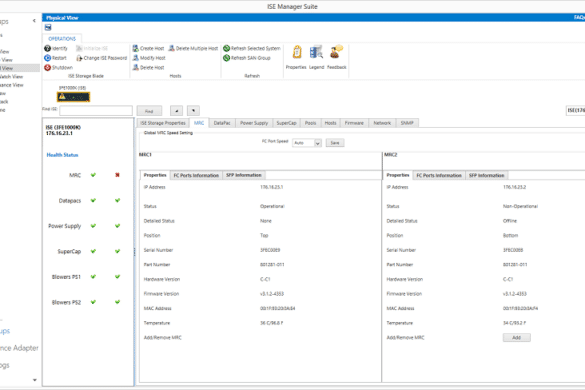This screenshot has width=585, height=390.
Task: Open the Power Supply tab
Action: pyautogui.click(x=254, y=123)
